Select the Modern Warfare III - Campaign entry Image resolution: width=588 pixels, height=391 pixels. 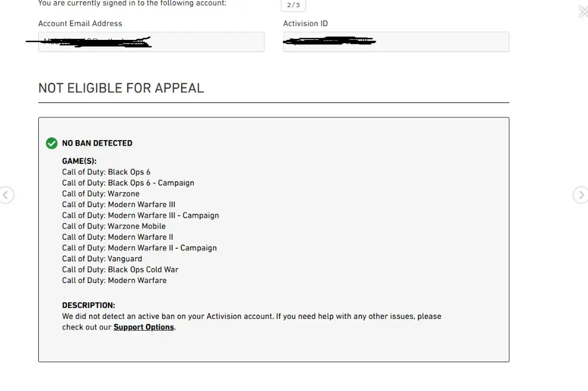click(141, 215)
